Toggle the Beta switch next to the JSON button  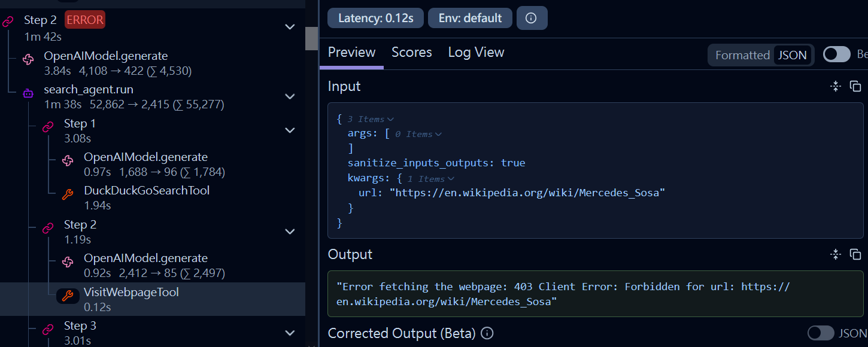[x=836, y=54]
